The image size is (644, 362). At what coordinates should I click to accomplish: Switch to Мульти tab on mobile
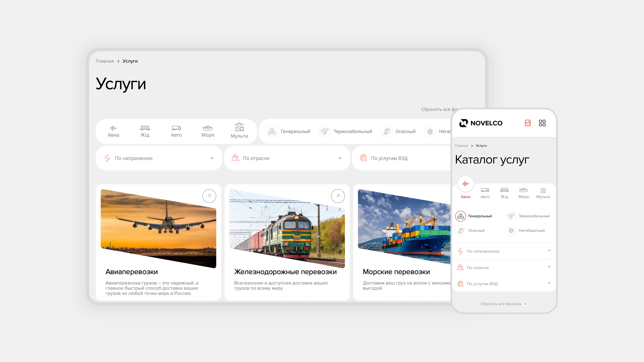coord(543,193)
